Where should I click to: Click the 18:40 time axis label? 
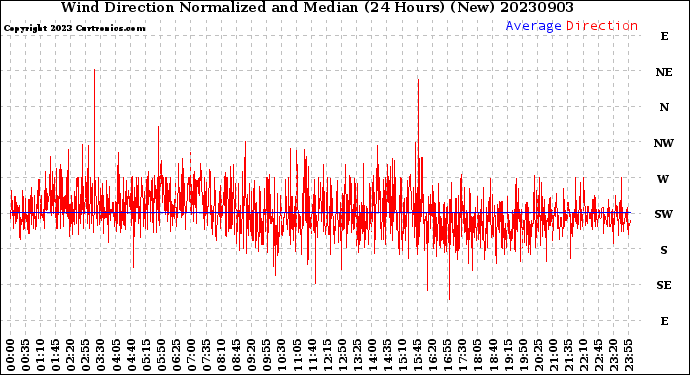pos(493,355)
